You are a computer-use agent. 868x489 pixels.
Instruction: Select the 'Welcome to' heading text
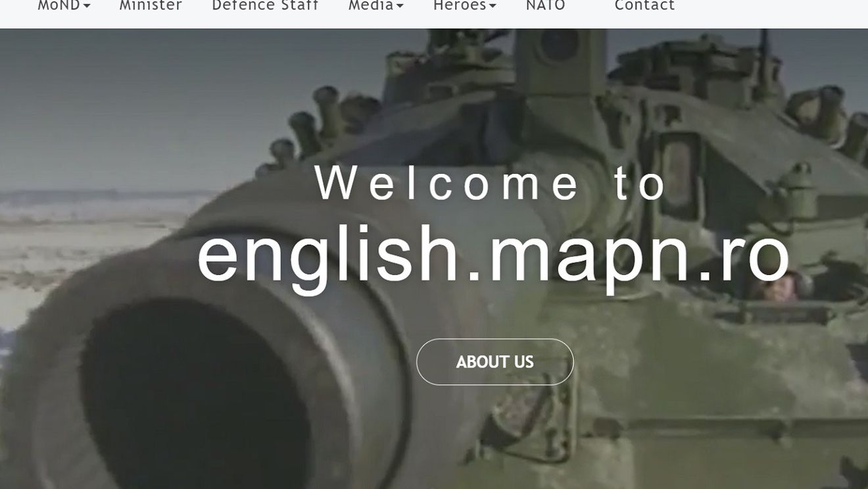[x=492, y=184]
